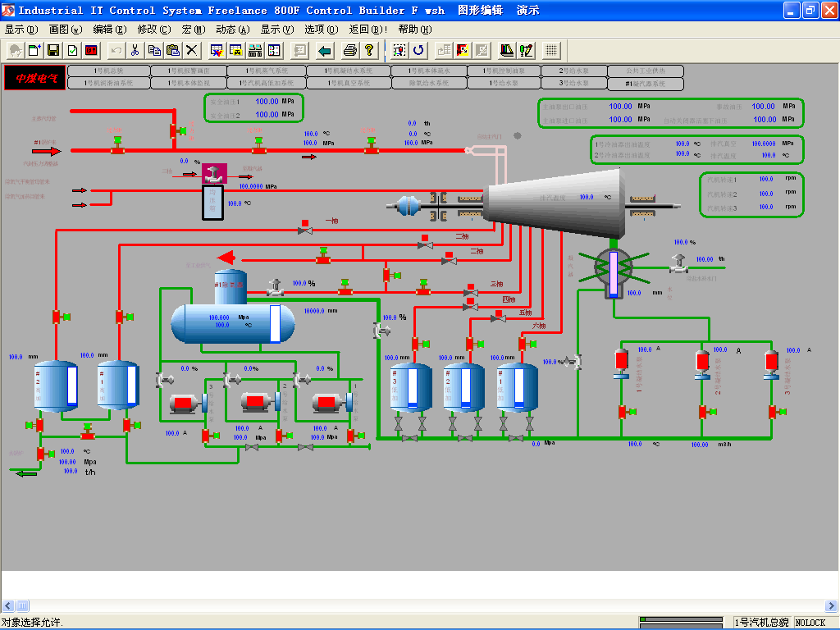
Task: Expand the 选项(O) menu
Action: coord(321,29)
